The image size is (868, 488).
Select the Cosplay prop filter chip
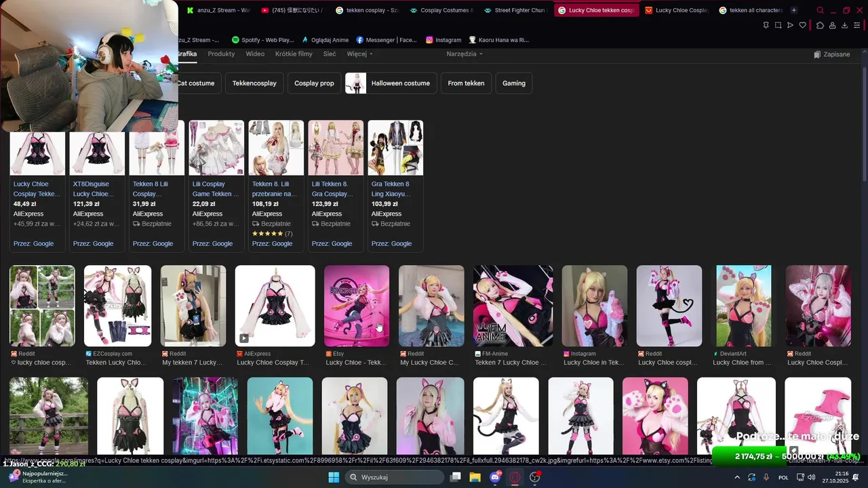pos(314,83)
